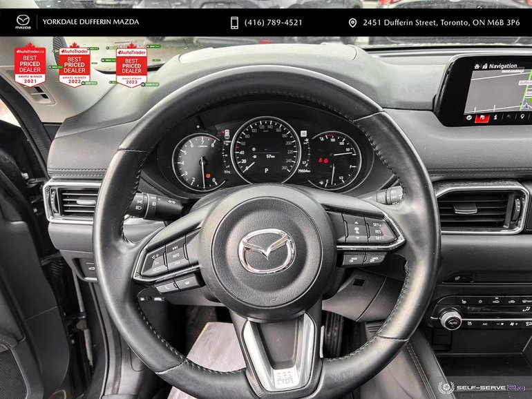
Task: Tap the phone icon beside the number
Action: click(234, 23)
